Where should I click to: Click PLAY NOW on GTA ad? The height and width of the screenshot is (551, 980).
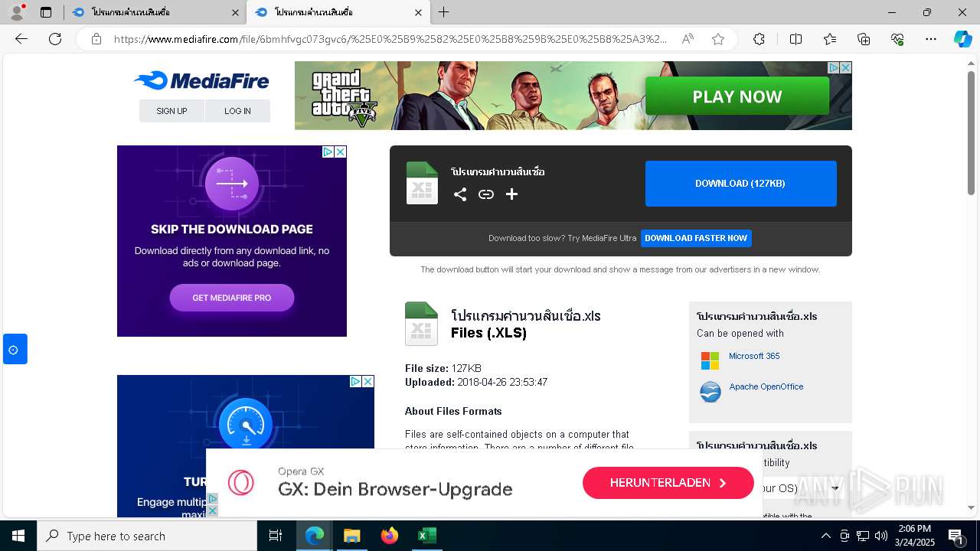[737, 96]
